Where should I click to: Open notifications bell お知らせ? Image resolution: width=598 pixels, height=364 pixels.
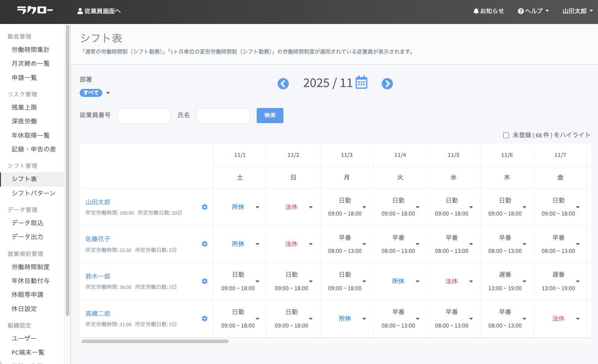click(489, 11)
